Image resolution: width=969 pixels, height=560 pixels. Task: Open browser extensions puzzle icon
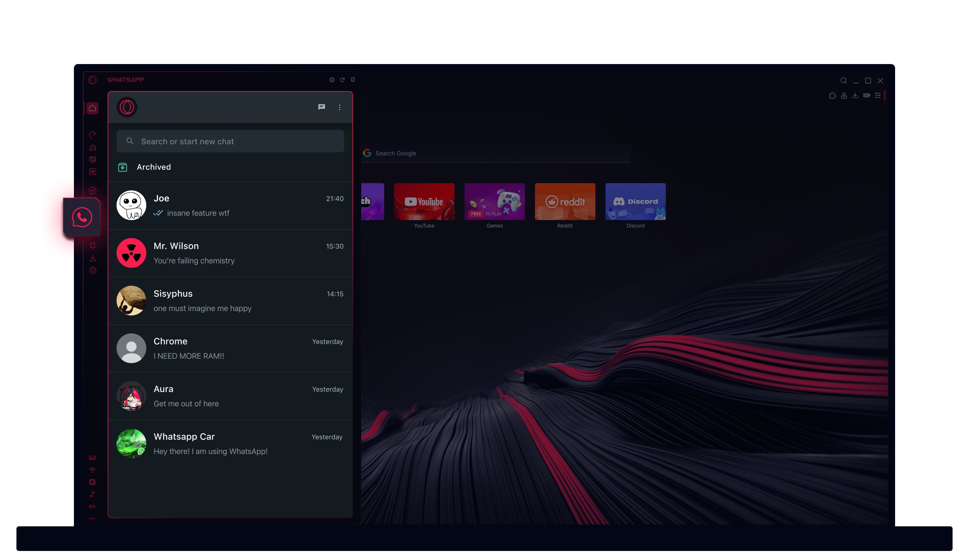click(832, 96)
